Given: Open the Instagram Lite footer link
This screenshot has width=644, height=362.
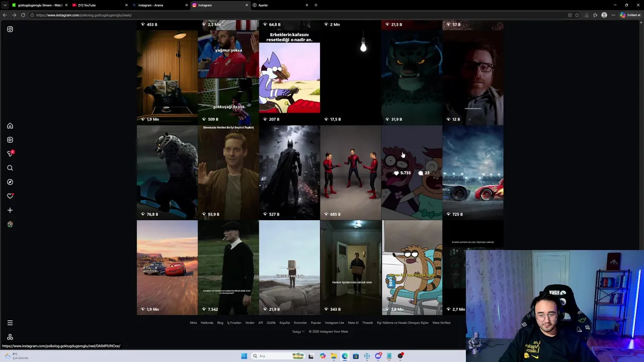Looking at the screenshot, I should (x=335, y=323).
